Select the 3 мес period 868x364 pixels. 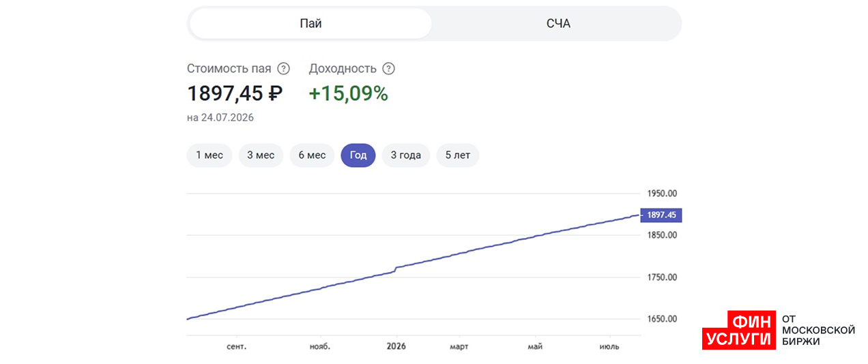(x=261, y=155)
